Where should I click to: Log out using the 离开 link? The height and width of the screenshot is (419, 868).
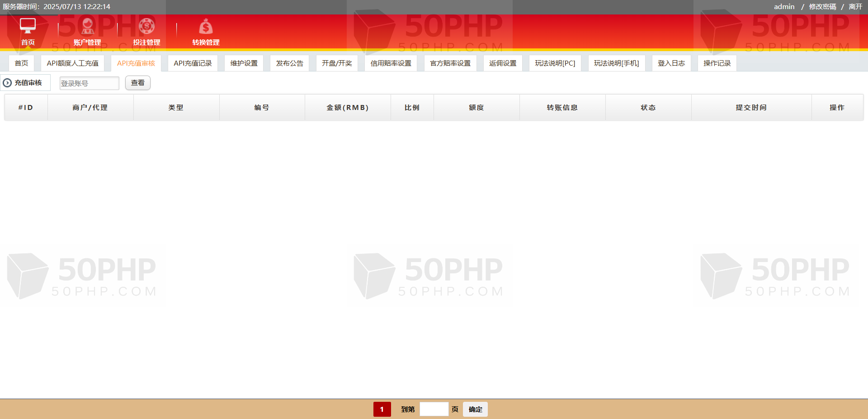pyautogui.click(x=855, y=7)
